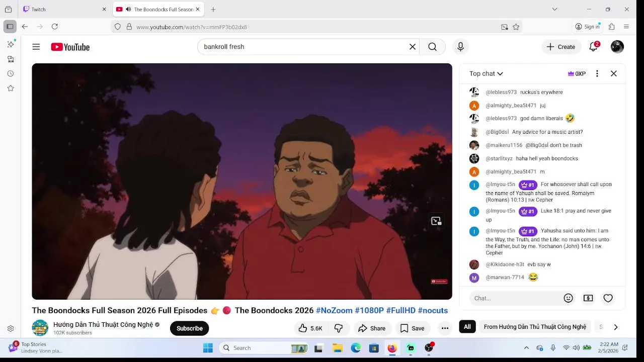Open the Hướng Dẫn Thủ Thuật Công Nghệ channel name

(103, 324)
